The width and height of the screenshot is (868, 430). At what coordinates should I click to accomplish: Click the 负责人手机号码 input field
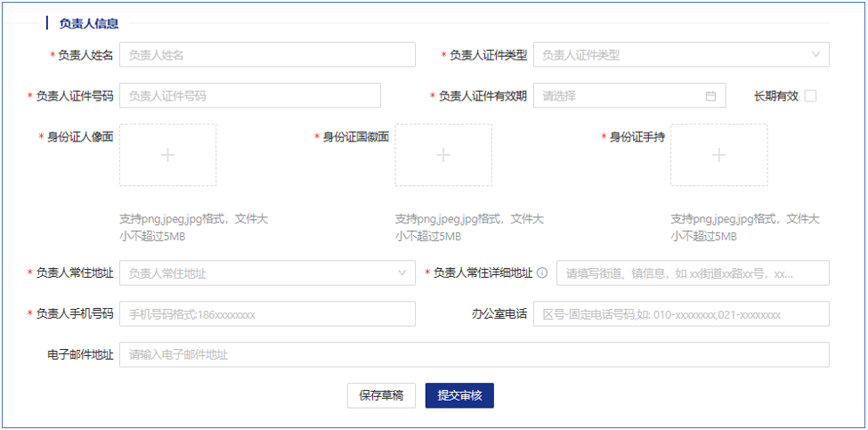267,314
